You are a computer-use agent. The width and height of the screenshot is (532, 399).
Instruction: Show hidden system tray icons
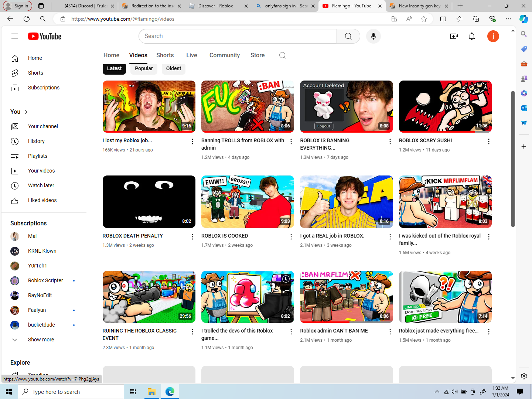coord(437,392)
